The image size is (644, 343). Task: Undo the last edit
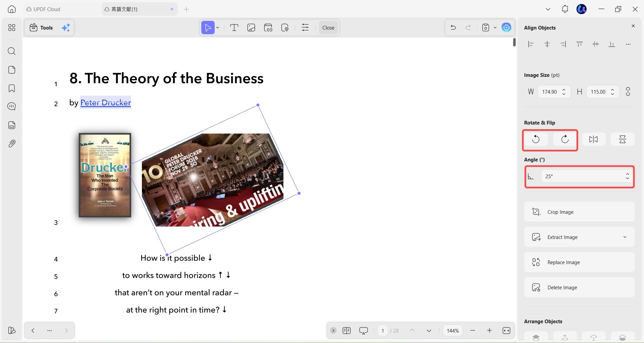click(453, 28)
